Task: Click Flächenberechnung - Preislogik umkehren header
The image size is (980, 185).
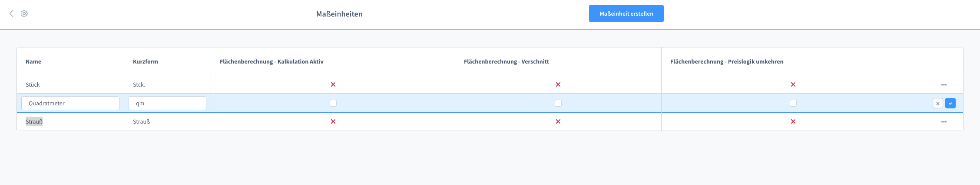Action: 726,61
